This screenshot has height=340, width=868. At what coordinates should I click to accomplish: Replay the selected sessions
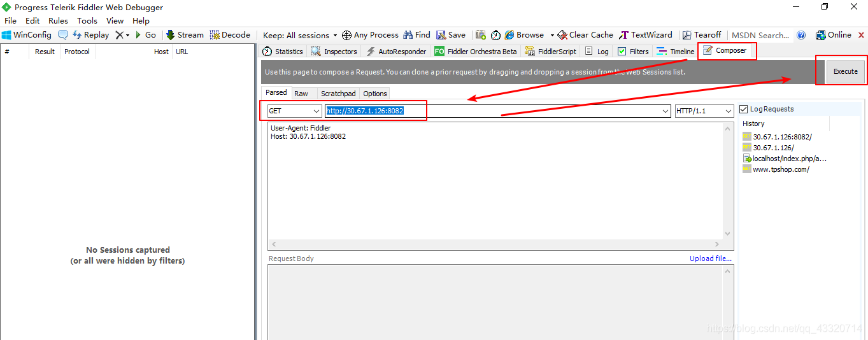(90, 35)
